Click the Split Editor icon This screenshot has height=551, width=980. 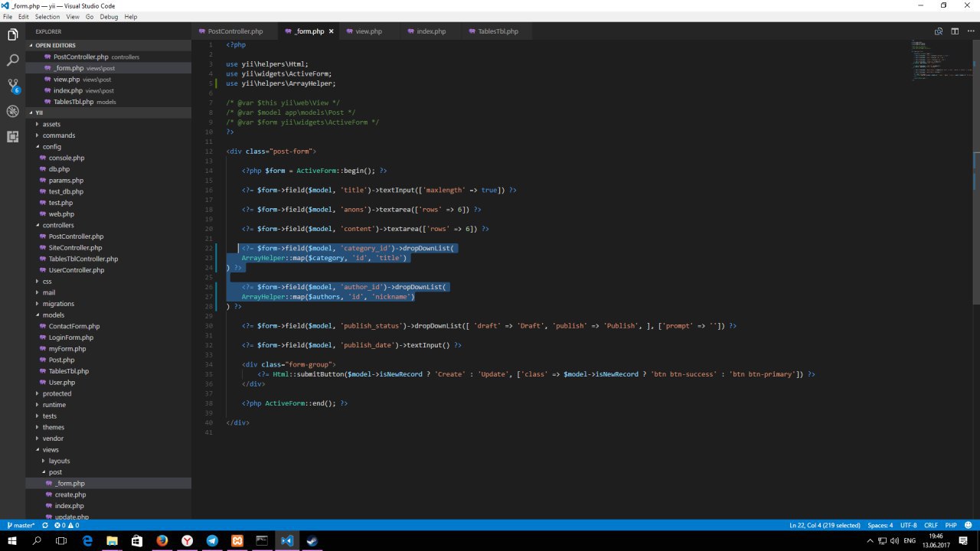(x=955, y=31)
